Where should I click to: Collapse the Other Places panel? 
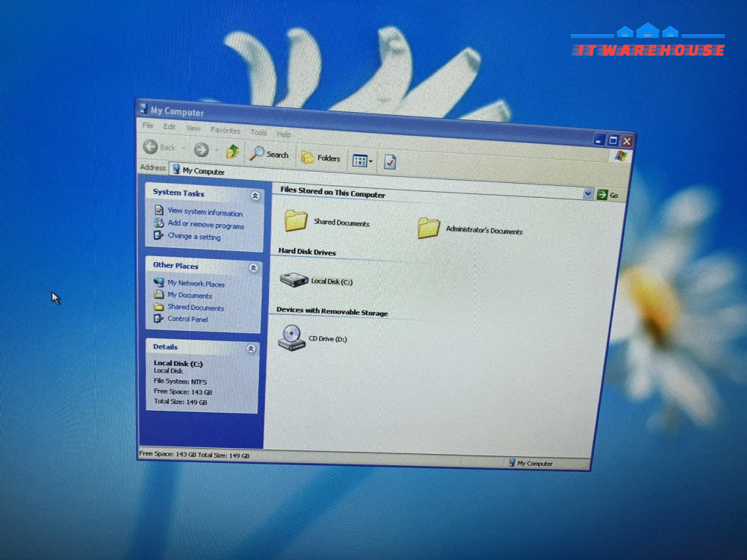[253, 268]
